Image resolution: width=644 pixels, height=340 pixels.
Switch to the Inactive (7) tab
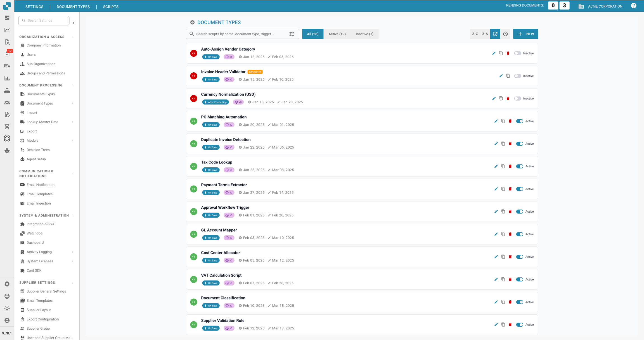point(364,34)
